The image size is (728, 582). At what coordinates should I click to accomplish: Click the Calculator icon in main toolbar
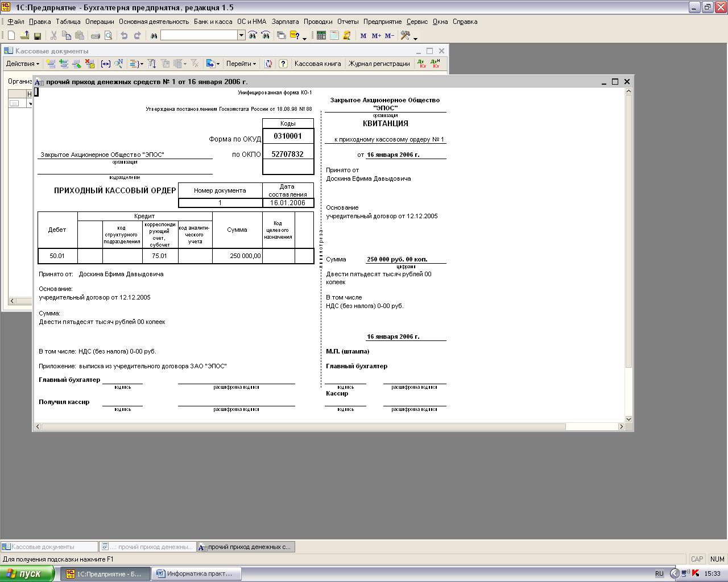coord(321,35)
